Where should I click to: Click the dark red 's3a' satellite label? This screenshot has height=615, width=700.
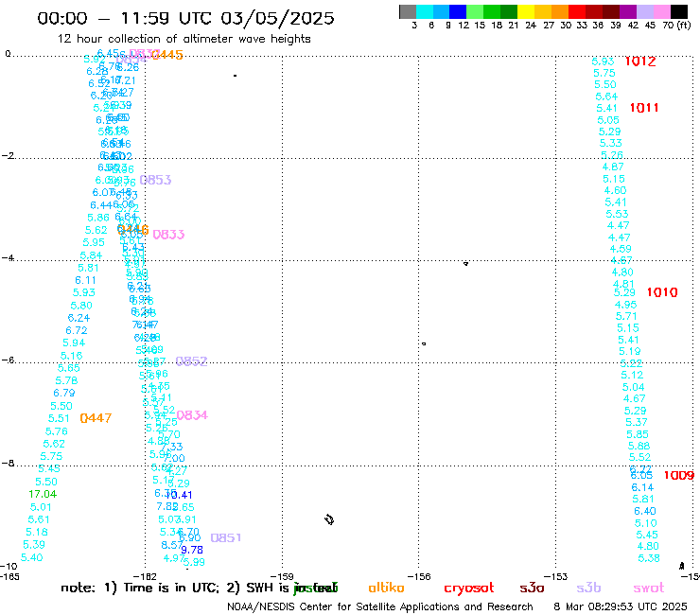click(532, 589)
